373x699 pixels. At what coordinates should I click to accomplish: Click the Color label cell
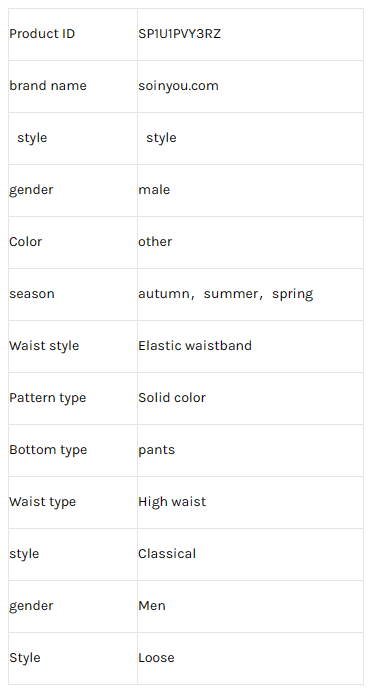(73, 243)
